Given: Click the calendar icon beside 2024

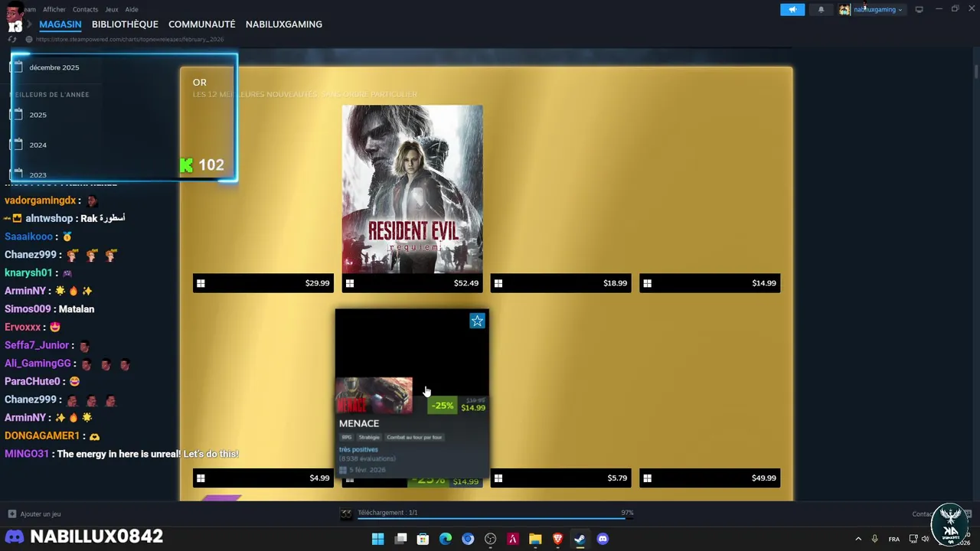Looking at the screenshot, I should [x=18, y=145].
